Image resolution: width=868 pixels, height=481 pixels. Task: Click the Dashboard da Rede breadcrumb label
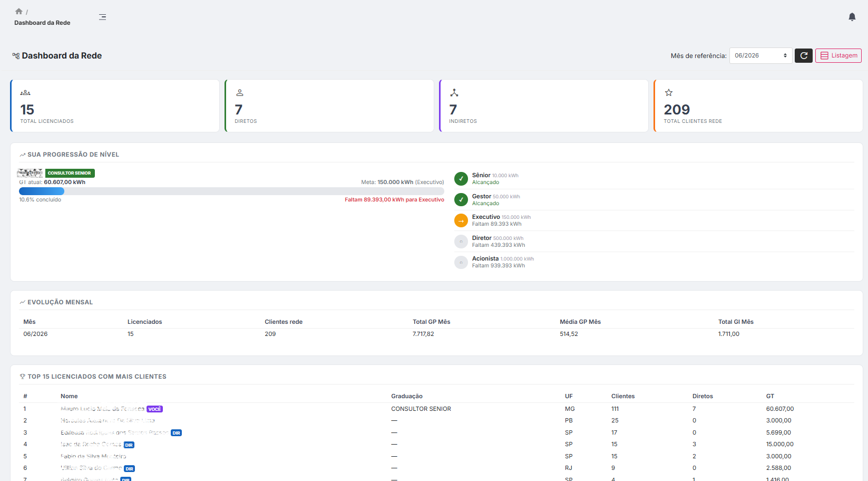pyautogui.click(x=42, y=23)
